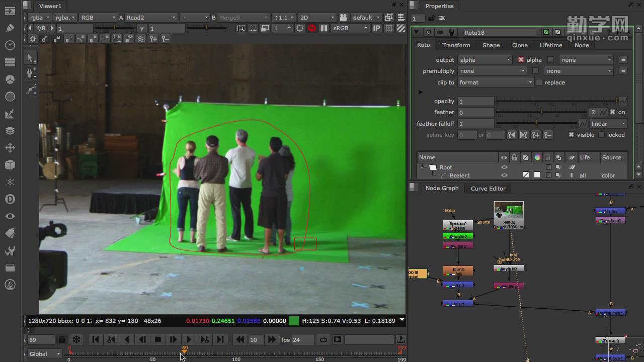Open the sRGB viewer colorspace dropdown
This screenshot has height=362, width=644.
pyautogui.click(x=350, y=28)
